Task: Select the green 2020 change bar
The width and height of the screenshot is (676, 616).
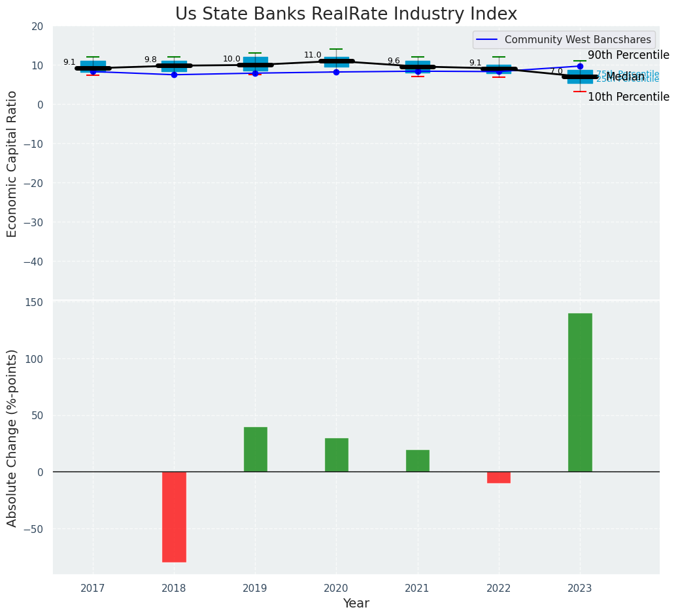Action: pyautogui.click(x=336, y=455)
